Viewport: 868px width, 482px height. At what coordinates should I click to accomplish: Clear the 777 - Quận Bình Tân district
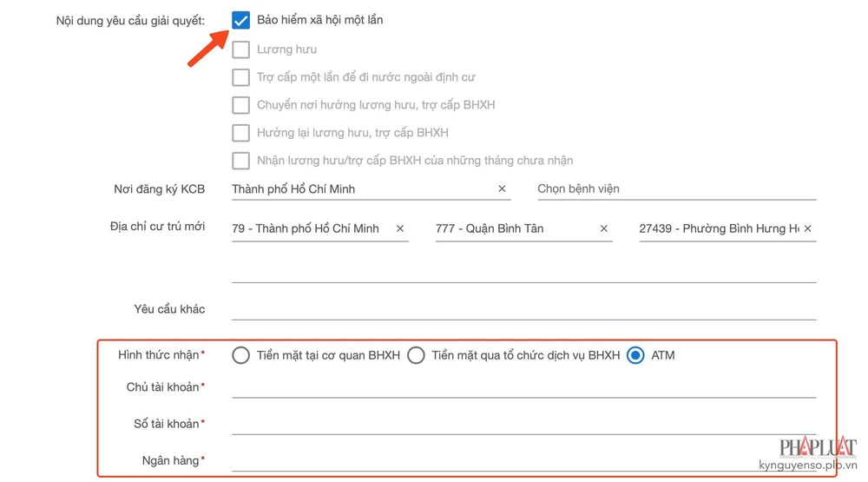point(604,228)
